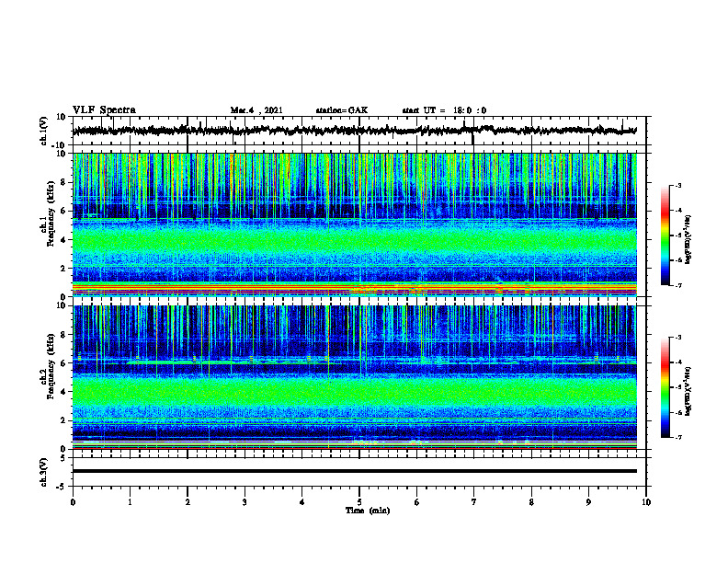728x563 pixels.
Task: Click the time-axis tick label "7"
Action: (474, 502)
